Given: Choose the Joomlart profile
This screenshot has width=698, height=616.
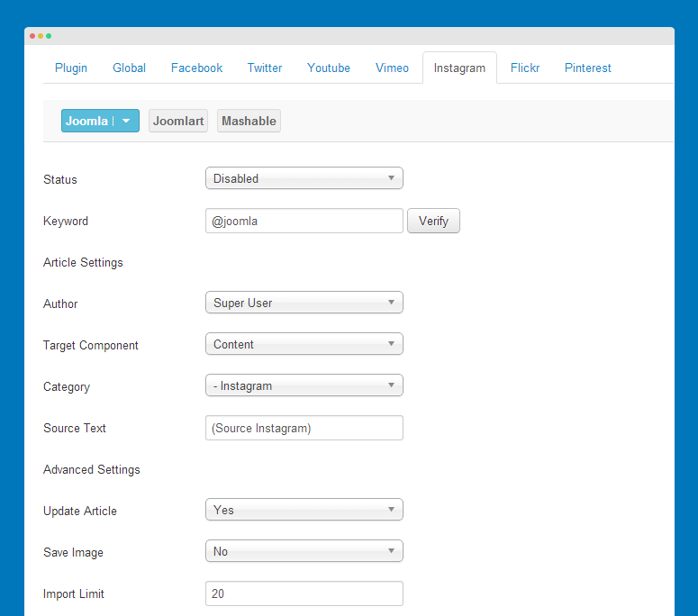Looking at the screenshot, I should coord(178,121).
